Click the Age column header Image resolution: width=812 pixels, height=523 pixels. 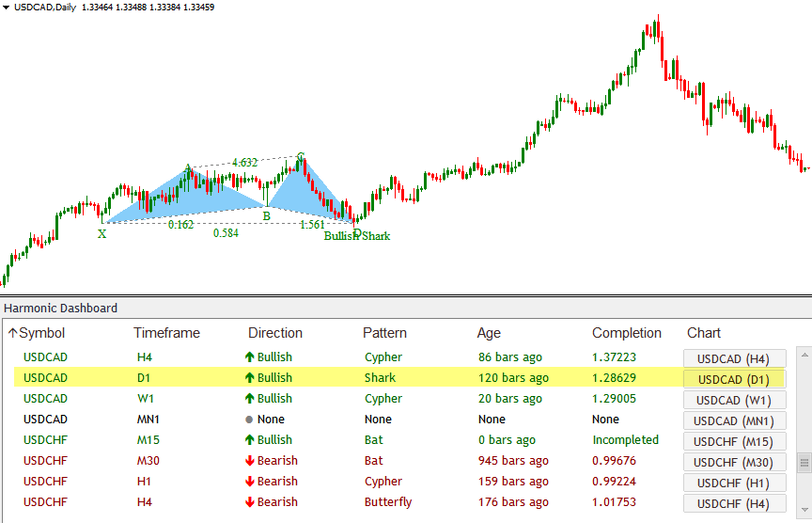click(489, 333)
